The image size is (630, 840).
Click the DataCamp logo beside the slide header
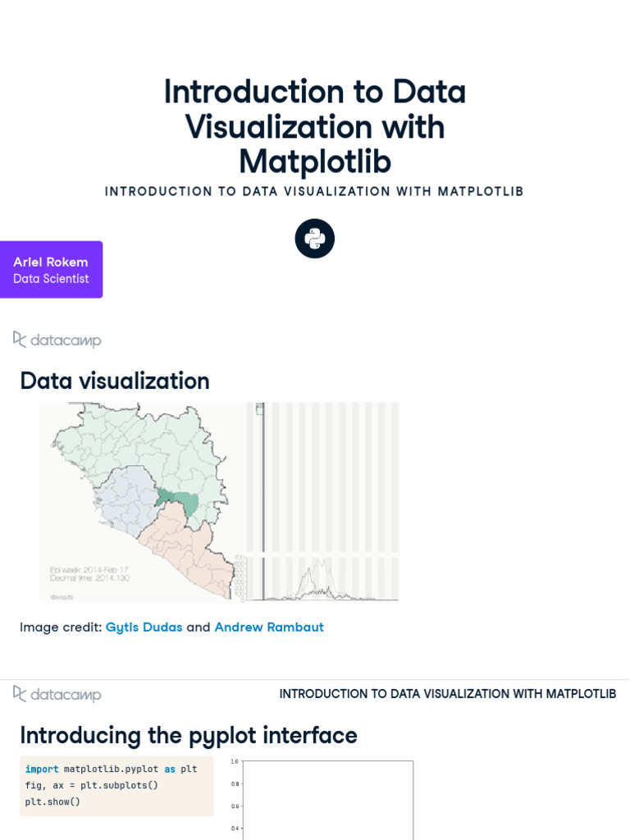coord(57,694)
